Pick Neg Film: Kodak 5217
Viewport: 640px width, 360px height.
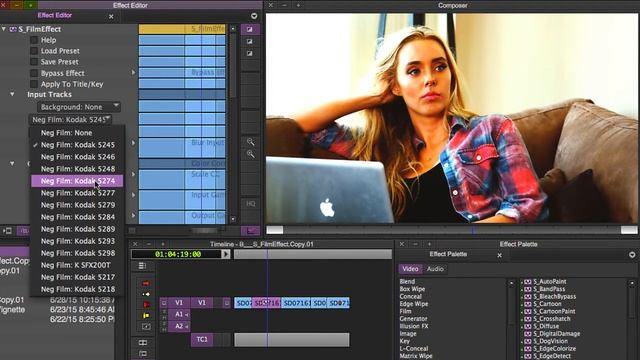coord(77,277)
